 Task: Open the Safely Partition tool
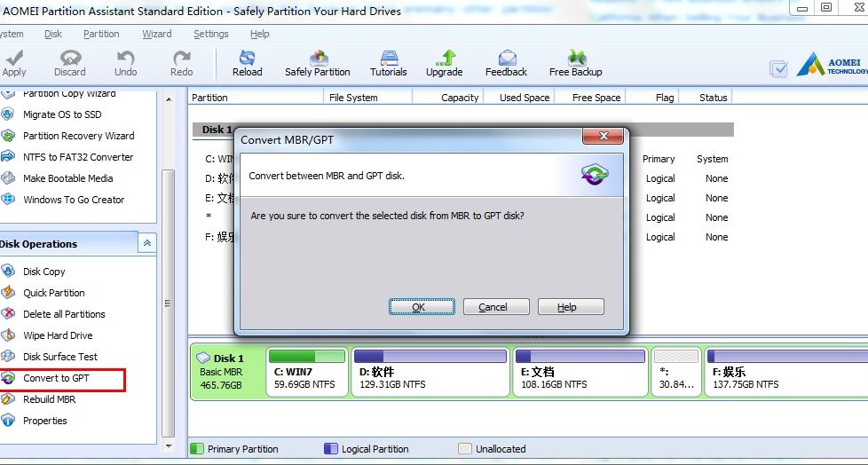pyautogui.click(x=317, y=63)
